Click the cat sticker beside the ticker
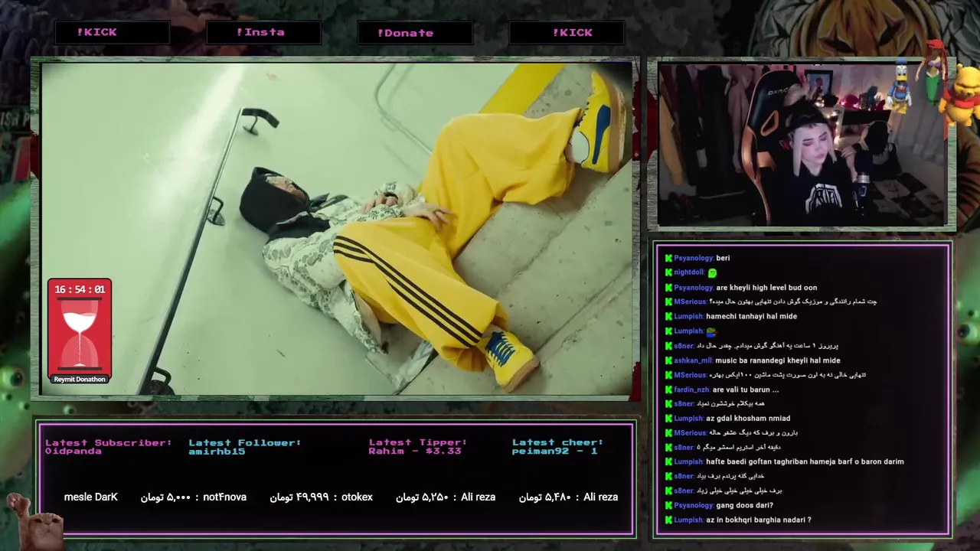The image size is (980, 551). click(x=35, y=523)
